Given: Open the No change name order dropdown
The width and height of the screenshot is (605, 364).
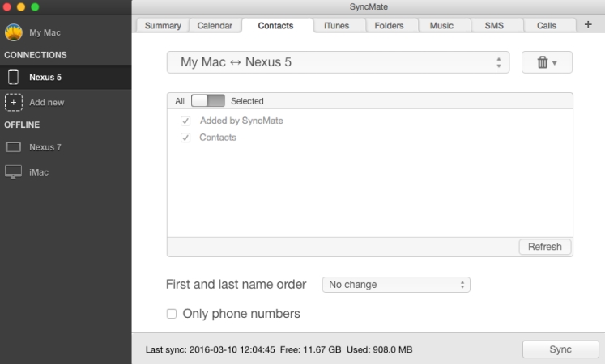Looking at the screenshot, I should click(396, 285).
